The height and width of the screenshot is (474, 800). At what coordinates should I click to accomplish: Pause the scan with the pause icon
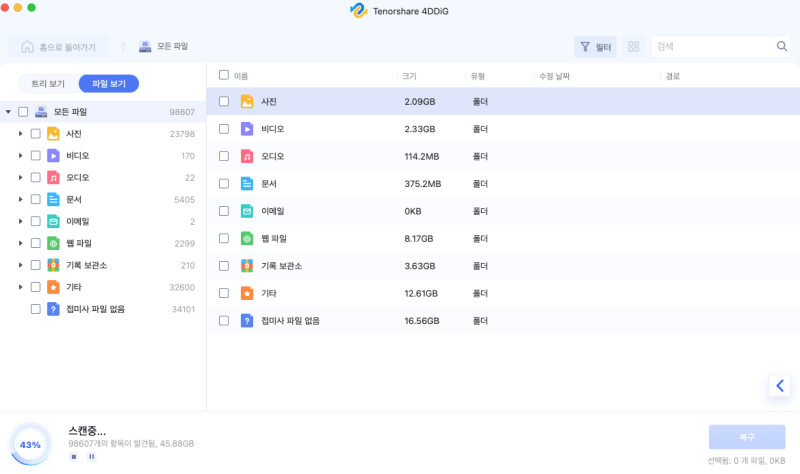pos(92,457)
